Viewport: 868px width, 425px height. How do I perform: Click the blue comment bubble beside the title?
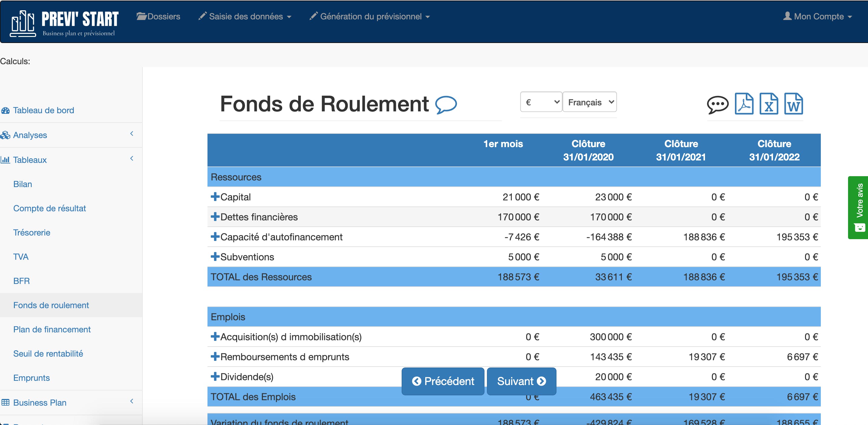pos(446,104)
